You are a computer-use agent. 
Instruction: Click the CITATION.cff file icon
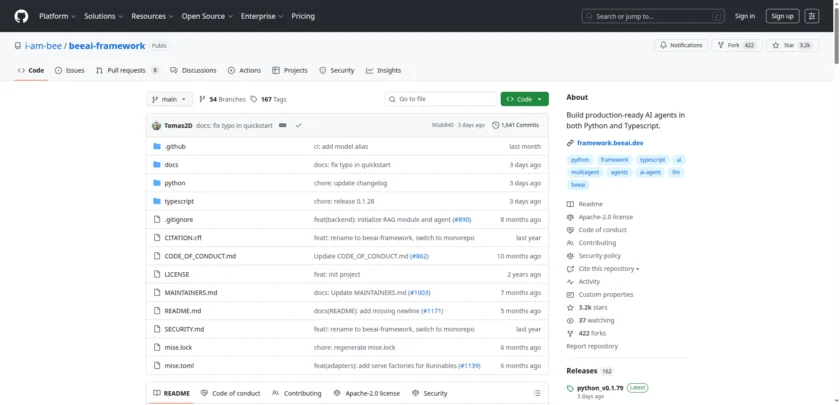click(157, 238)
